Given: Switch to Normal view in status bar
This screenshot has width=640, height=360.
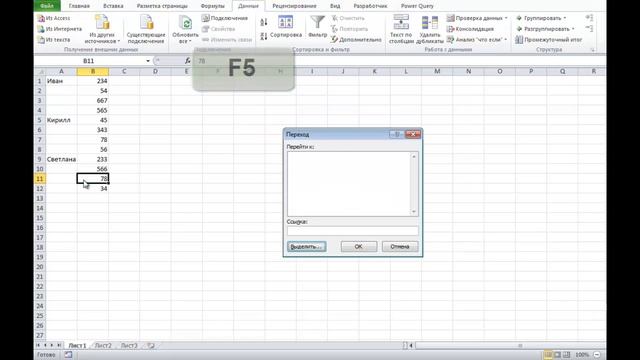Looking at the screenshot, I should pos(548,355).
